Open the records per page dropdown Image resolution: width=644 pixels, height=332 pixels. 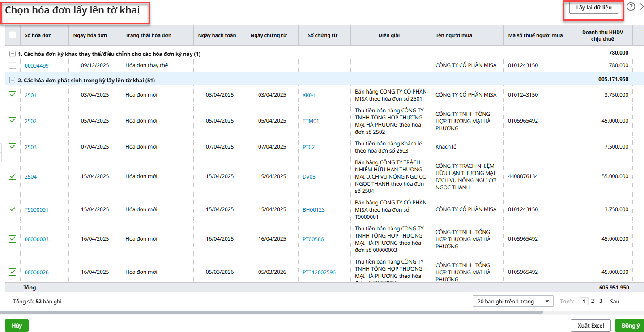tap(513, 302)
